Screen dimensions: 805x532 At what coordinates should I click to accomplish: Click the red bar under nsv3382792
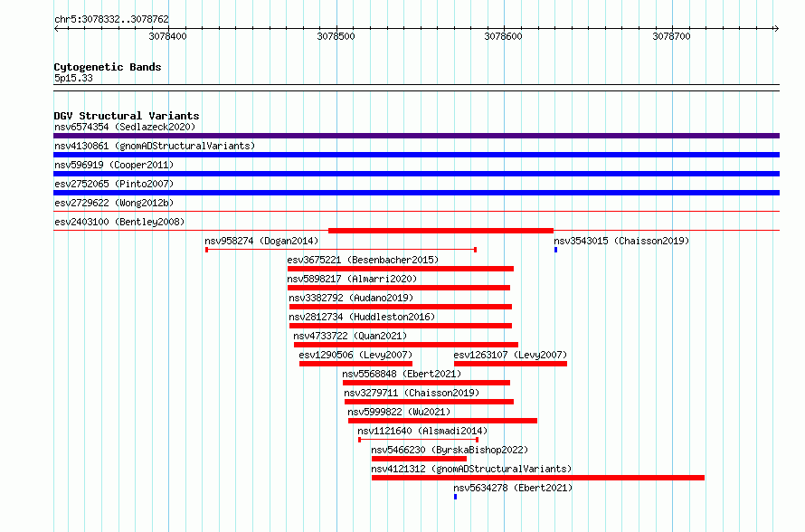coord(401,307)
